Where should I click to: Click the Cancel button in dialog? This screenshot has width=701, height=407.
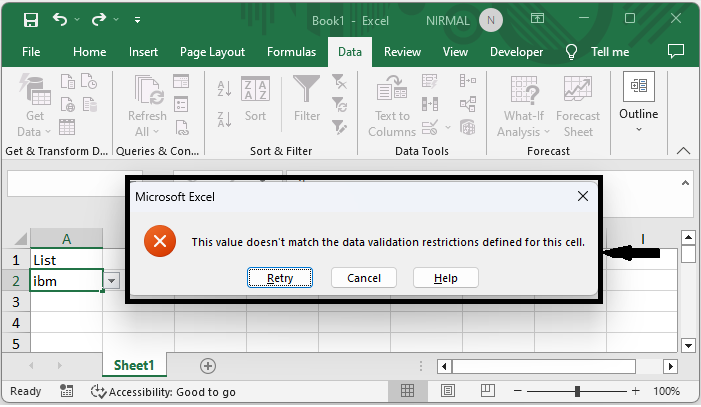[x=364, y=278]
